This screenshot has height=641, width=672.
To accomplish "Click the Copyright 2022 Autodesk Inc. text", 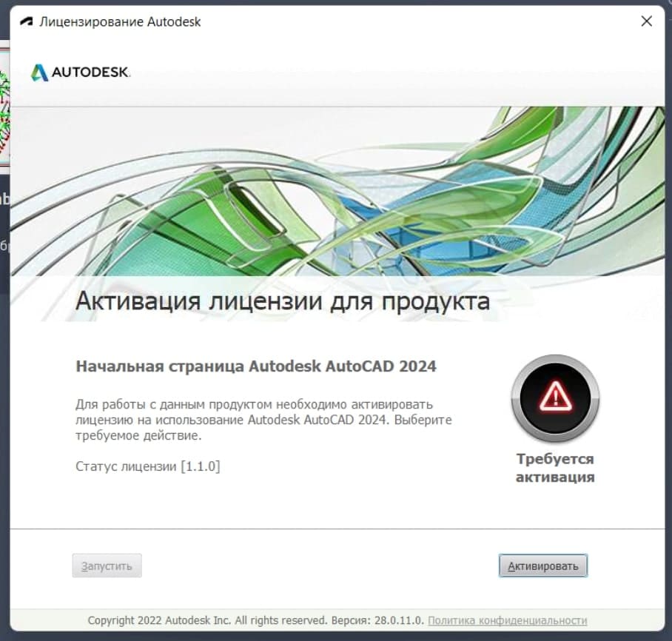I will pos(159,620).
